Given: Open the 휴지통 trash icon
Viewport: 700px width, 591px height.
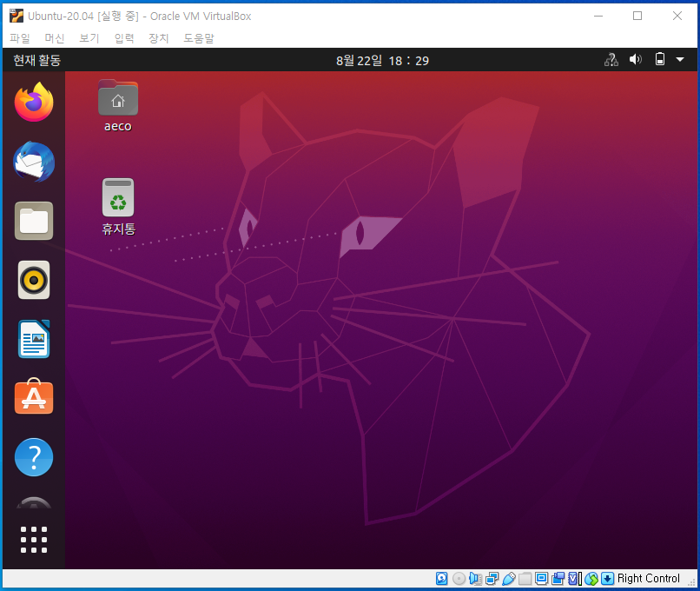Looking at the screenshot, I should [118, 207].
